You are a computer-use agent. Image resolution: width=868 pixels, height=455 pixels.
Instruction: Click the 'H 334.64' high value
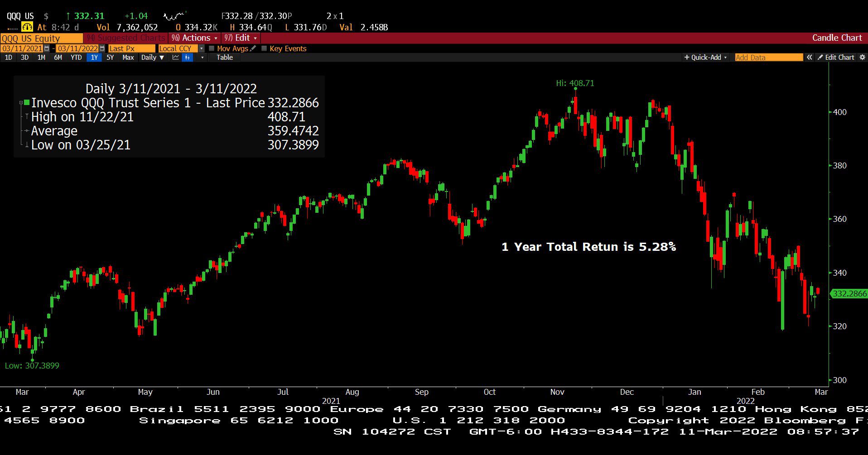tap(251, 27)
